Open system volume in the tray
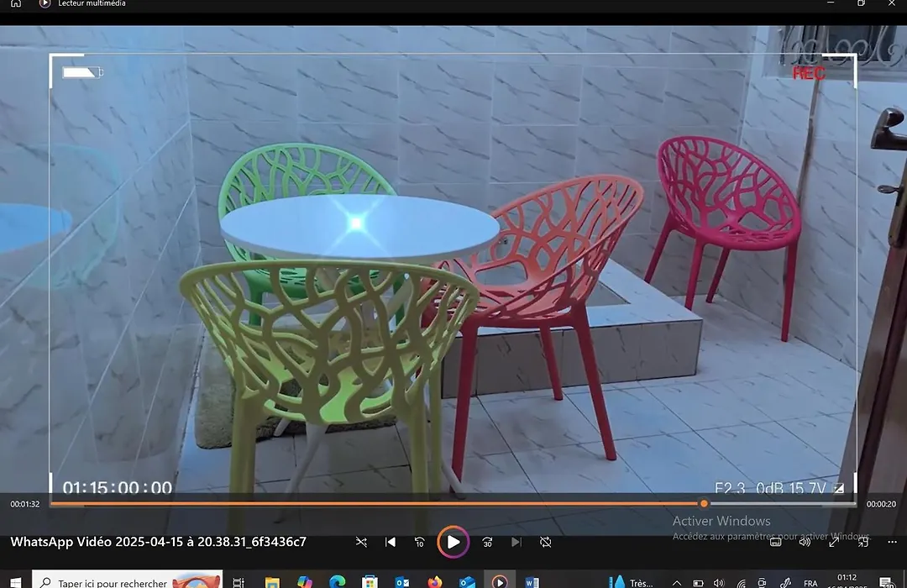907x588 pixels. 719,583
